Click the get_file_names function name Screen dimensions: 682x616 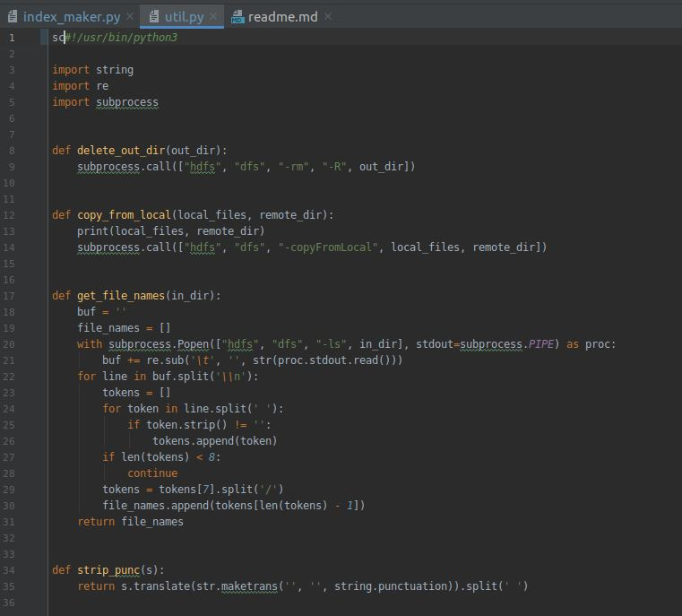point(121,296)
